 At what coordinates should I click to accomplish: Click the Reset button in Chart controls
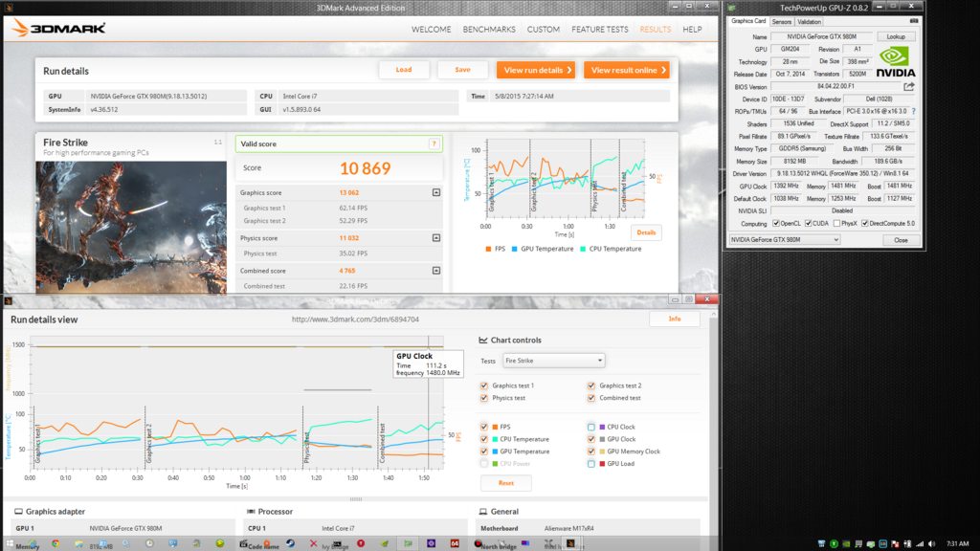point(505,483)
